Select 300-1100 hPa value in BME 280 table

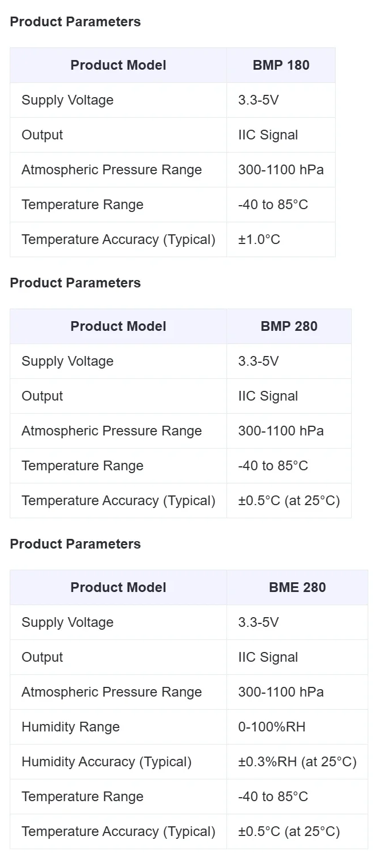281,692
